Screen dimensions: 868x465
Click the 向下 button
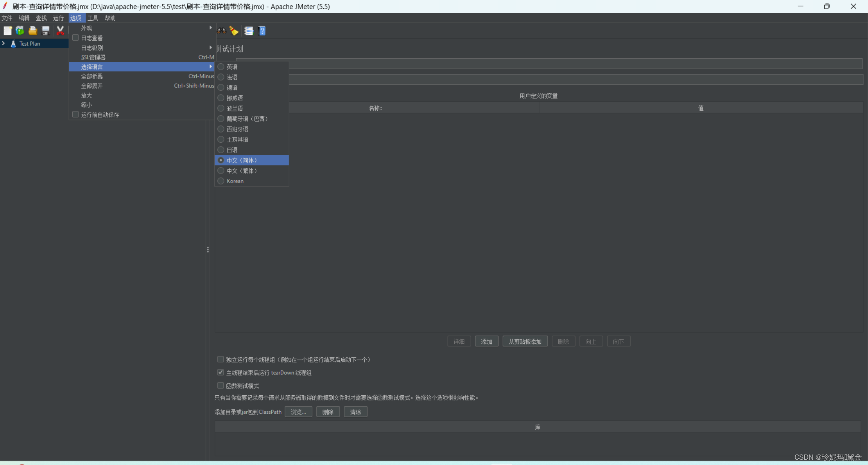[619, 342]
